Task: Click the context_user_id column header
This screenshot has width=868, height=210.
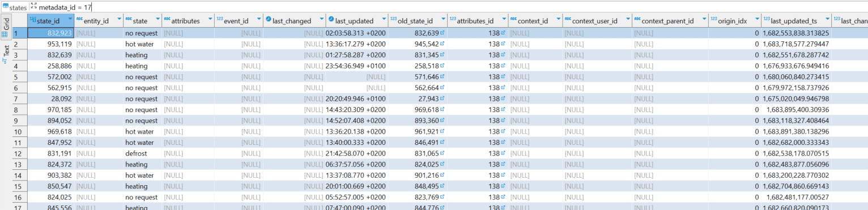Action: coord(597,21)
